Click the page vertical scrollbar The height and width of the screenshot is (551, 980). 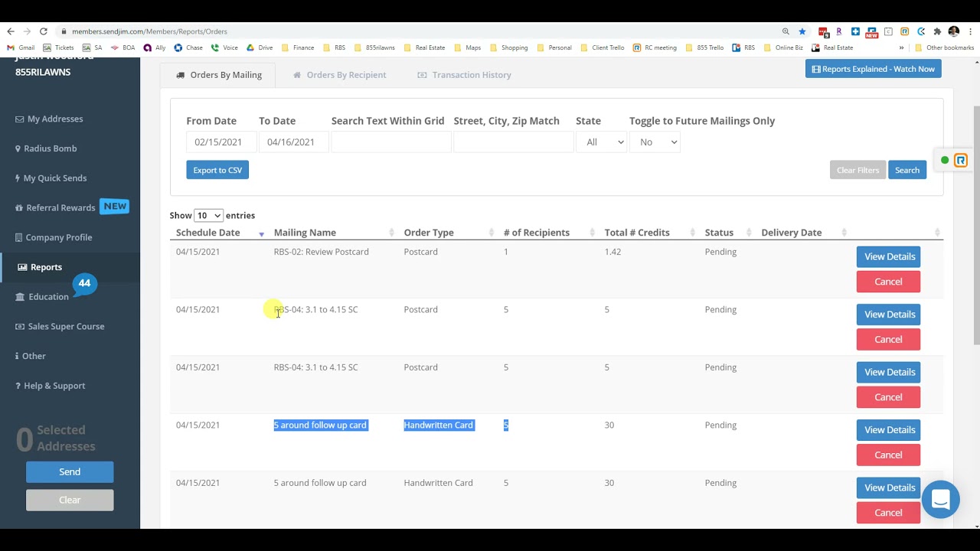click(975, 226)
